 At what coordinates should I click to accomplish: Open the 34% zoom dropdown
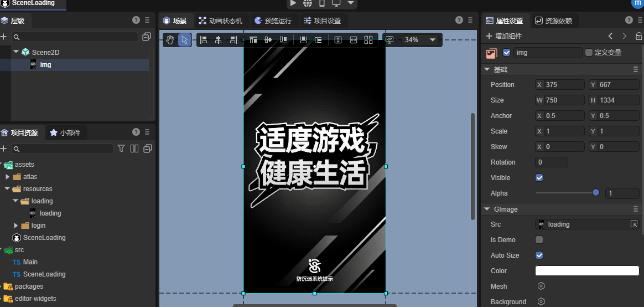click(420, 40)
